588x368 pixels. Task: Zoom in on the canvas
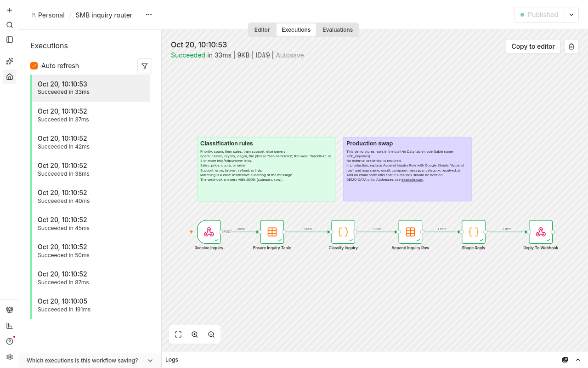195,334
